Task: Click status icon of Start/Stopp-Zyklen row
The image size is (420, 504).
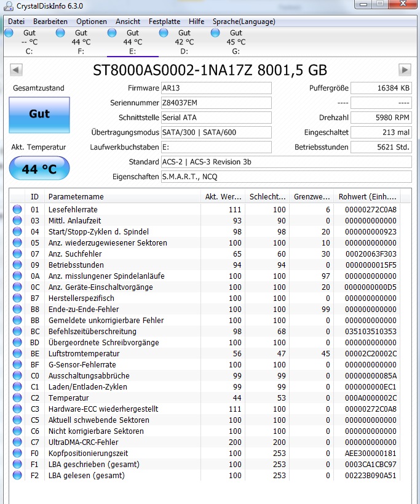Action: (17, 231)
